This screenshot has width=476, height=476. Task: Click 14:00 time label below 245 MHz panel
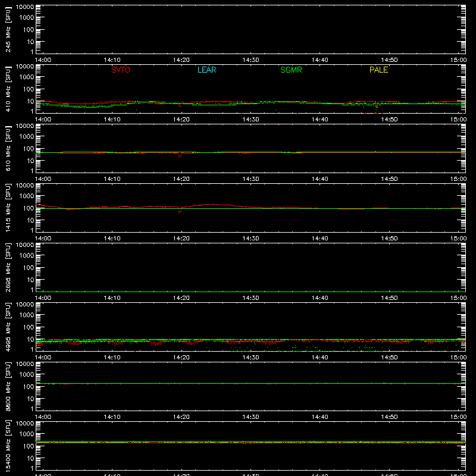tap(43, 60)
